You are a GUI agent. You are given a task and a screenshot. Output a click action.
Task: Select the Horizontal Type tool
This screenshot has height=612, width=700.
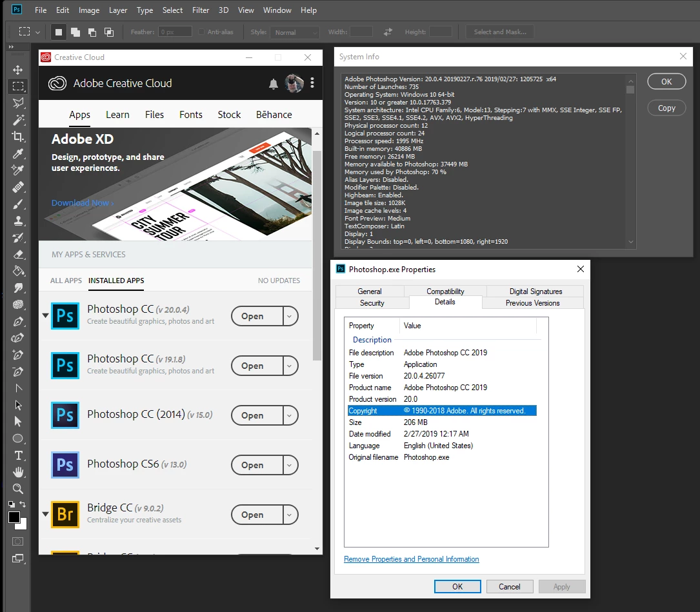point(18,455)
